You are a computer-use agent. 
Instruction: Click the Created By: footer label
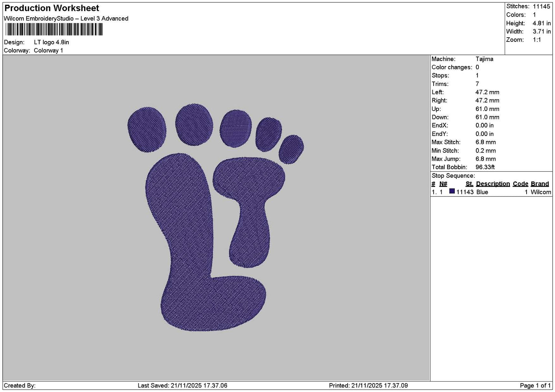click(20, 385)
